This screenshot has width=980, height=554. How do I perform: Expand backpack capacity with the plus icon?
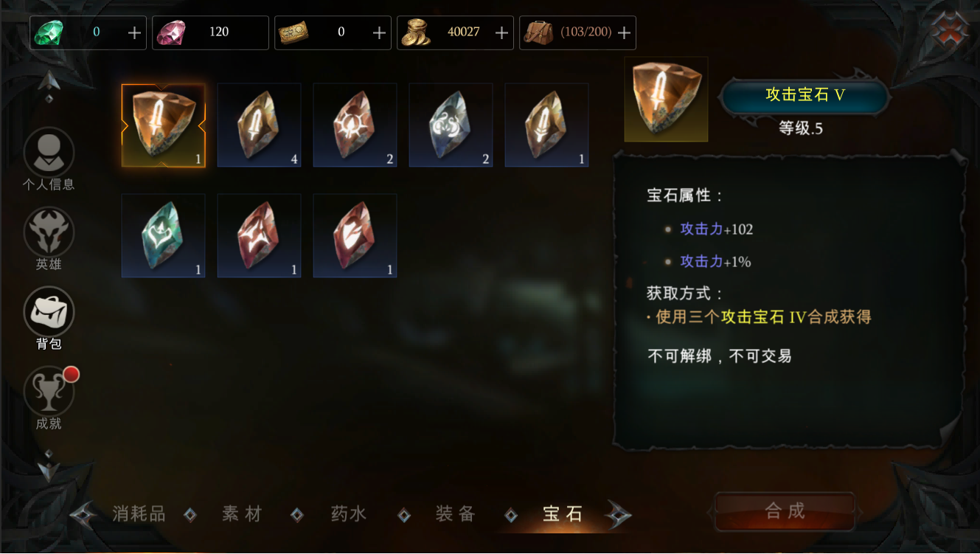tap(624, 32)
